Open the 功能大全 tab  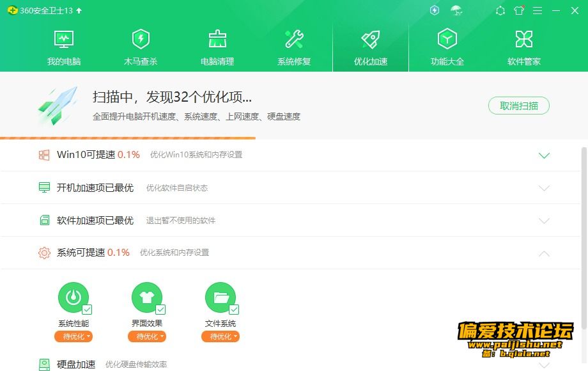pyautogui.click(x=447, y=47)
